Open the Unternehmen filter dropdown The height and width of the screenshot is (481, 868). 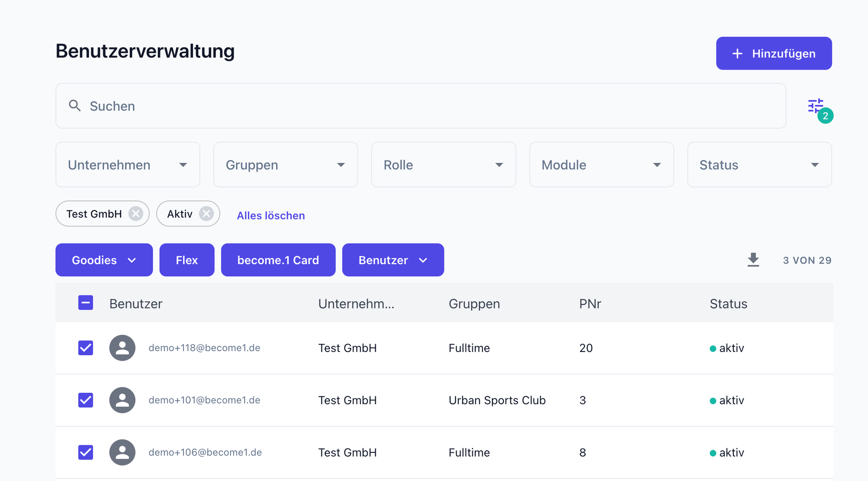[127, 165]
